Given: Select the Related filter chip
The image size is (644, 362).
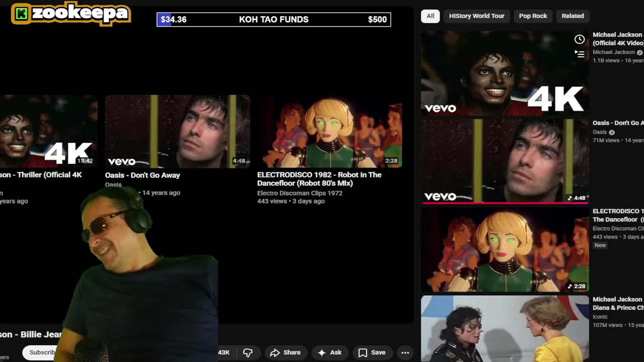Looking at the screenshot, I should click(x=573, y=16).
